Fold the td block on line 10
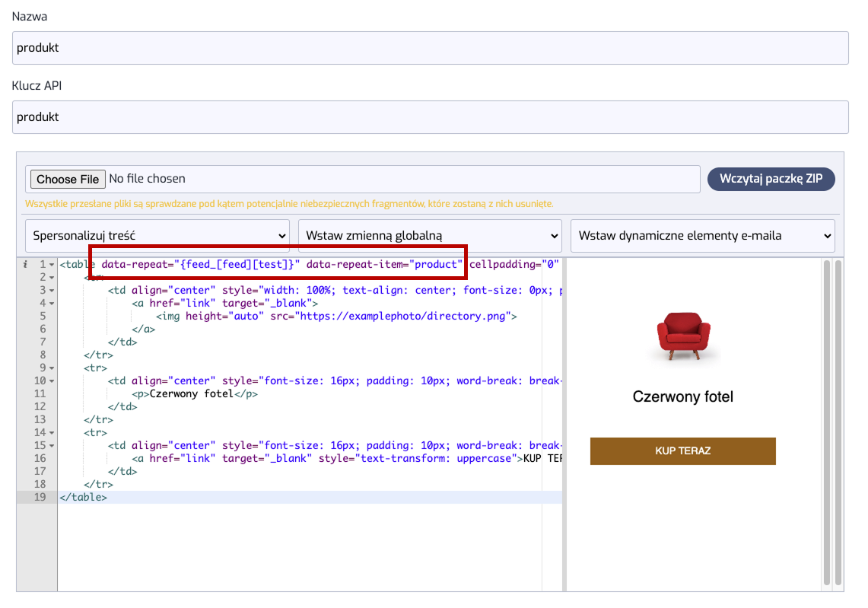The height and width of the screenshot is (608, 868). point(52,381)
